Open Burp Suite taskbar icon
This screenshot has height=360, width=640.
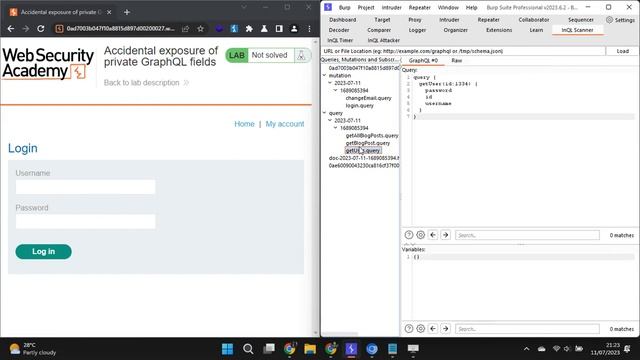click(x=351, y=349)
